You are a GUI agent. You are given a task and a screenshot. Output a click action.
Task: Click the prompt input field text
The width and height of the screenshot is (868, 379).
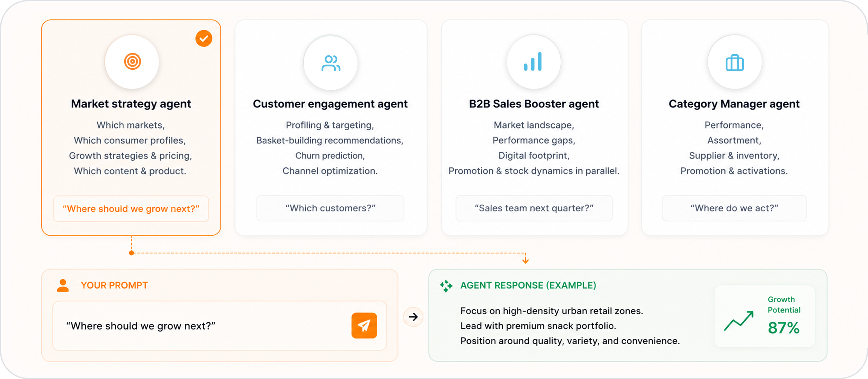141,326
